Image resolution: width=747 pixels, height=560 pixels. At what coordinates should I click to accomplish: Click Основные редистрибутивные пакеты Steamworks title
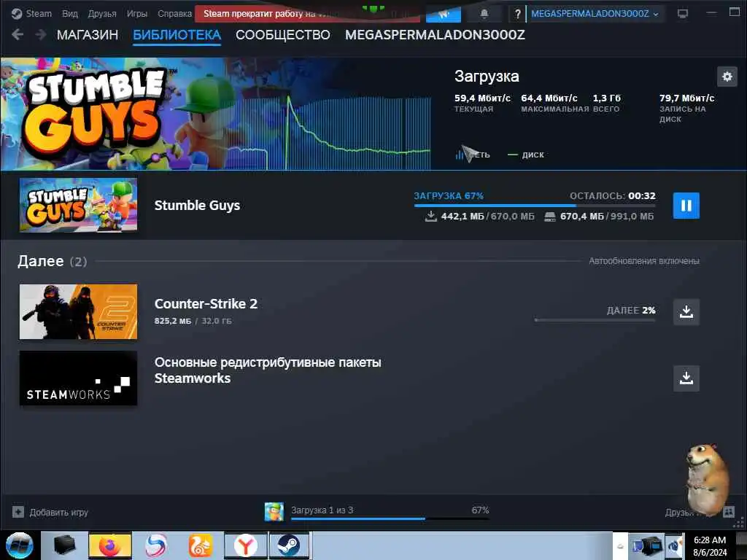coord(268,370)
